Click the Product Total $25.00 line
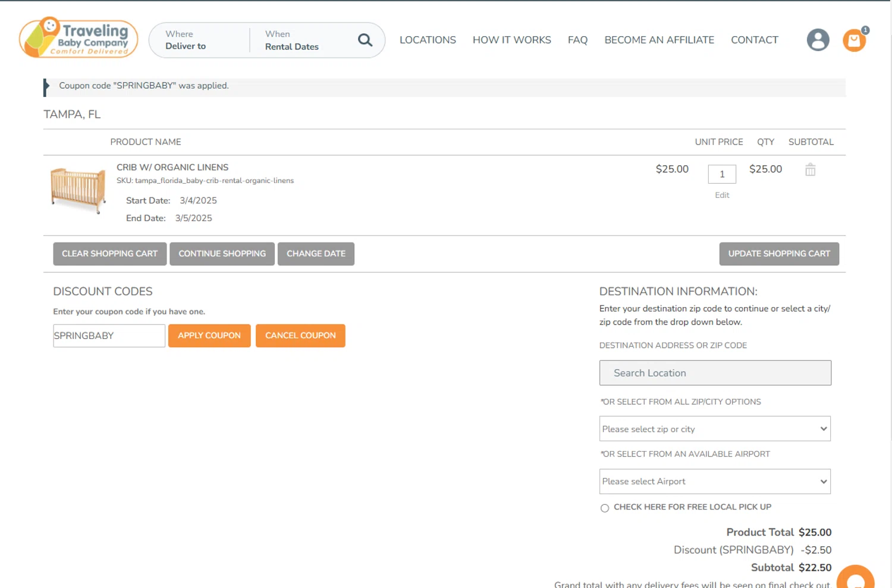 click(778, 532)
